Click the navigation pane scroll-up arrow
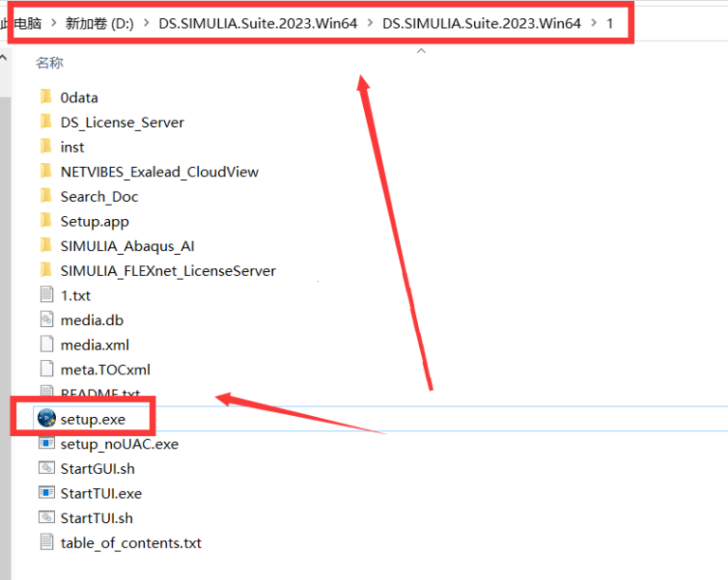The height and width of the screenshot is (580, 728). coord(3,58)
